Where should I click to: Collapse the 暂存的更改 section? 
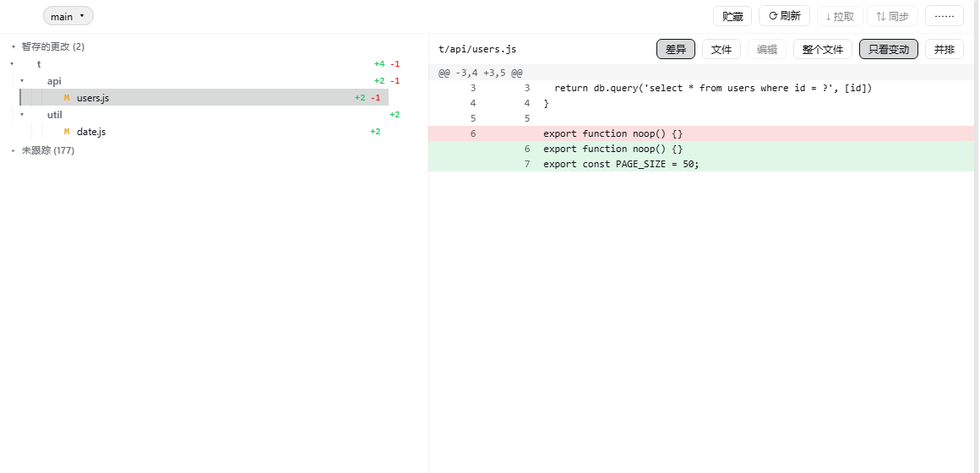point(14,46)
